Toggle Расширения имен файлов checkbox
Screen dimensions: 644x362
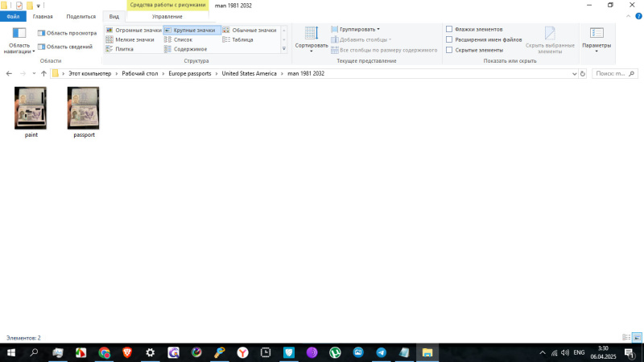click(x=449, y=39)
